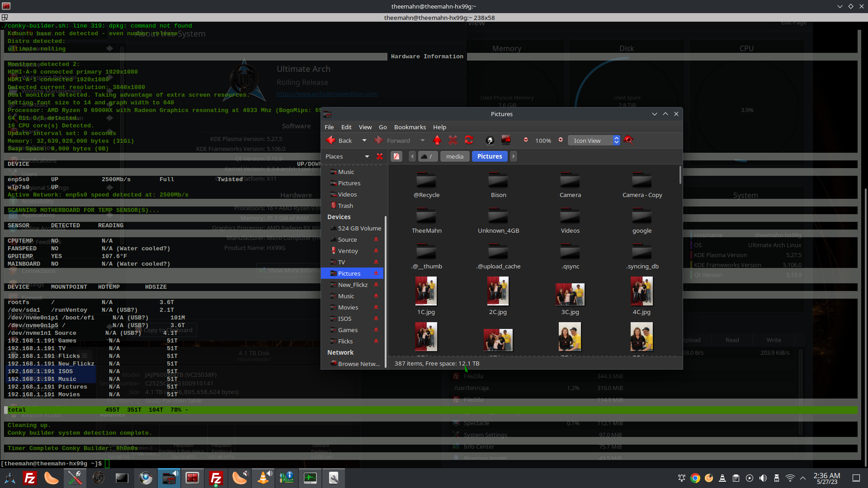Screen dimensions: 868x488
Task: Open the Edit menu in Caja
Action: click(x=346, y=127)
